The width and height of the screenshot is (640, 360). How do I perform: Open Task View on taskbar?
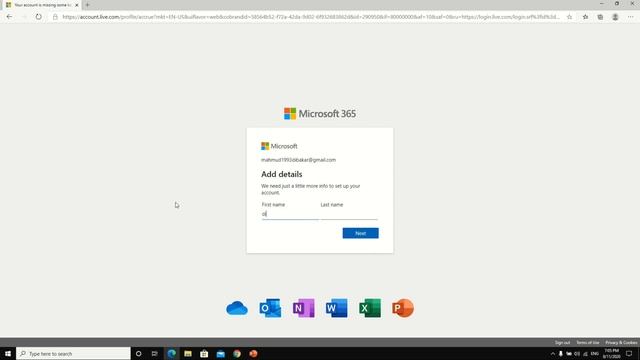click(x=155, y=353)
